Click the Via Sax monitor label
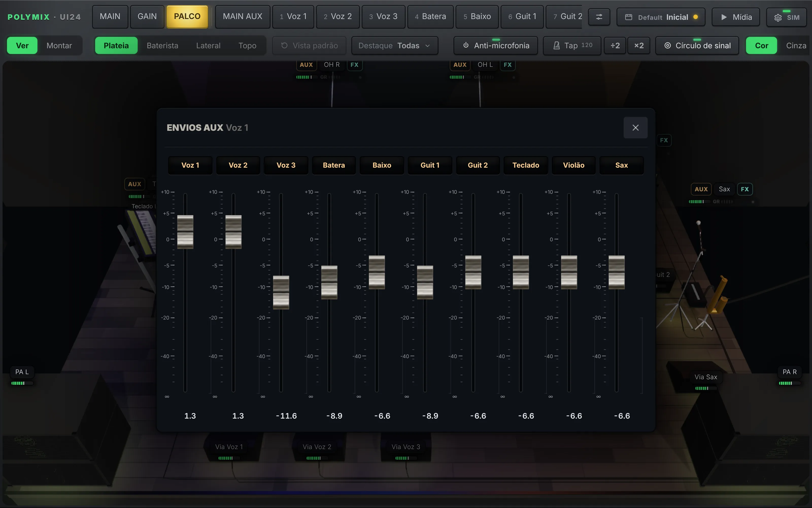812x508 pixels. [x=706, y=377]
